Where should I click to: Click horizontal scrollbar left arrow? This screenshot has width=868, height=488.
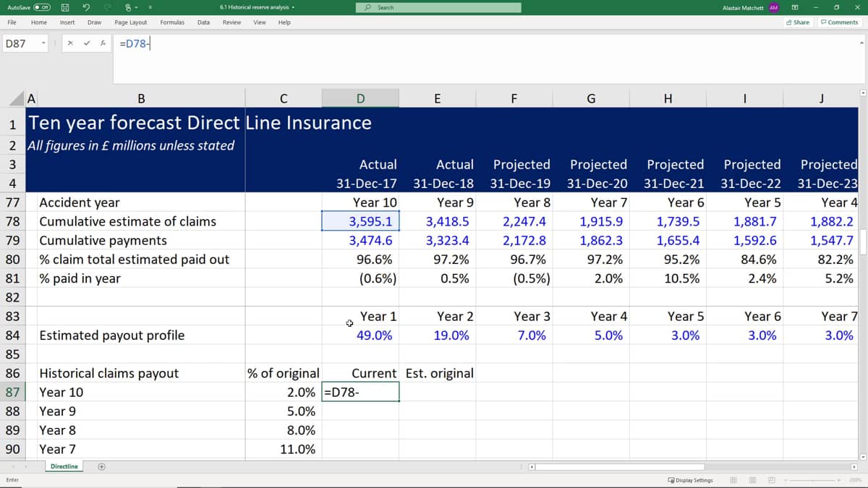[533, 467]
